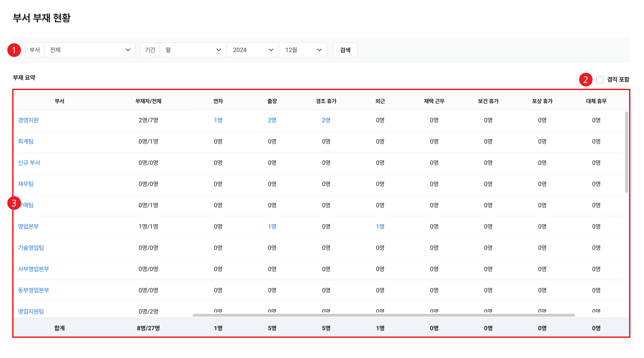
Task: Open the 서부영업본부 department link
Action: pos(33,269)
